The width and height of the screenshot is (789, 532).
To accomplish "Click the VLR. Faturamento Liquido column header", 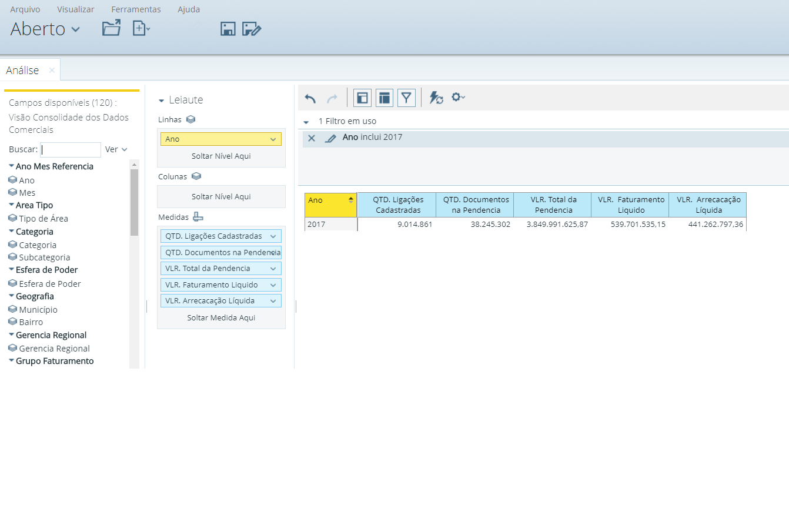I will [631, 205].
